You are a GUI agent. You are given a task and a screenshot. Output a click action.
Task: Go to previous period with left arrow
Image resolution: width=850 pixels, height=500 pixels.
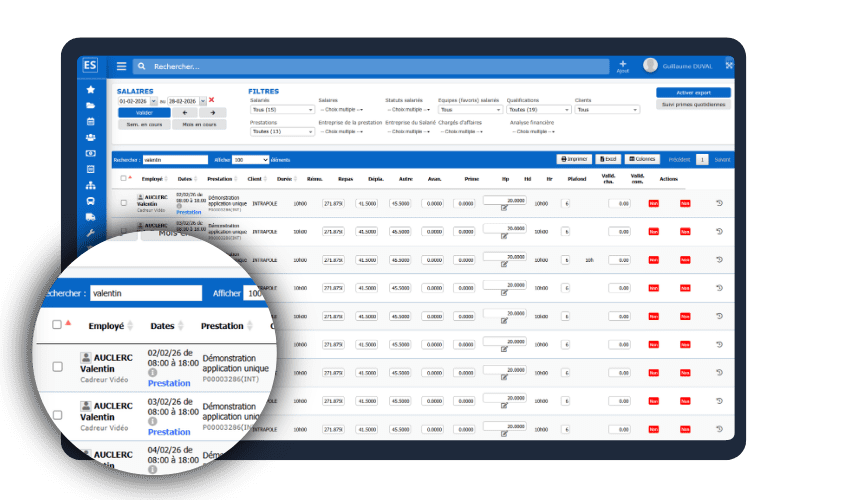[185, 113]
